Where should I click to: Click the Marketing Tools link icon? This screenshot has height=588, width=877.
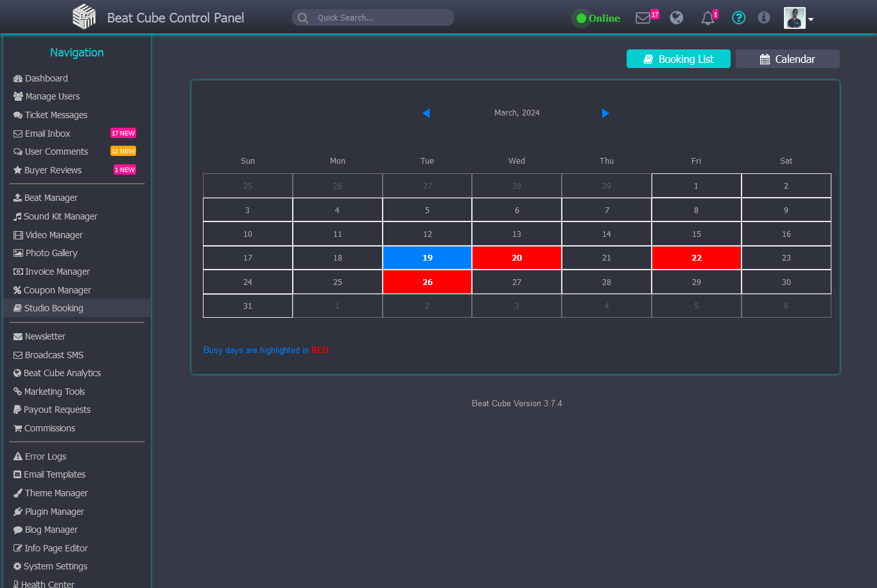[x=18, y=392]
